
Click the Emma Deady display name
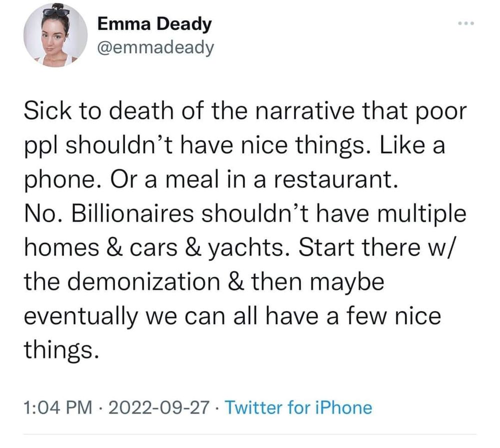point(154,24)
